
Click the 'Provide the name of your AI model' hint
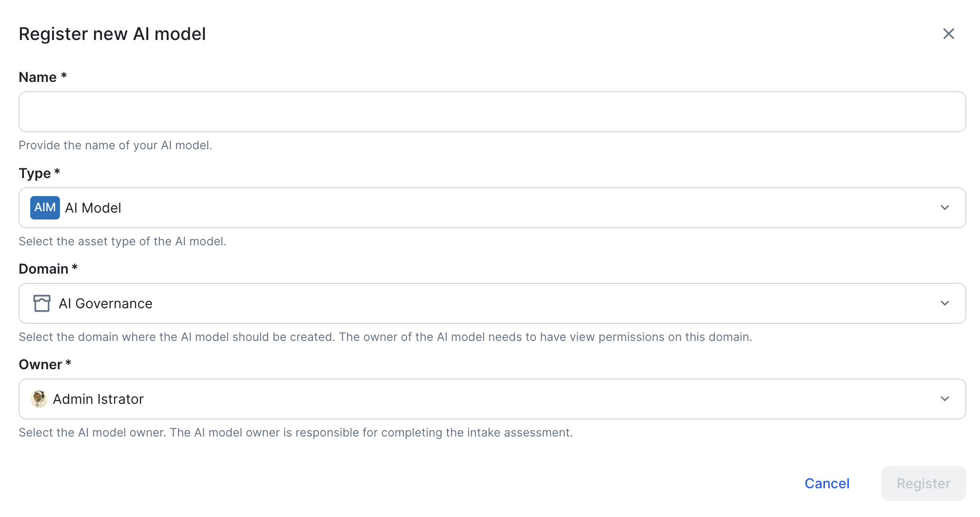tap(115, 145)
